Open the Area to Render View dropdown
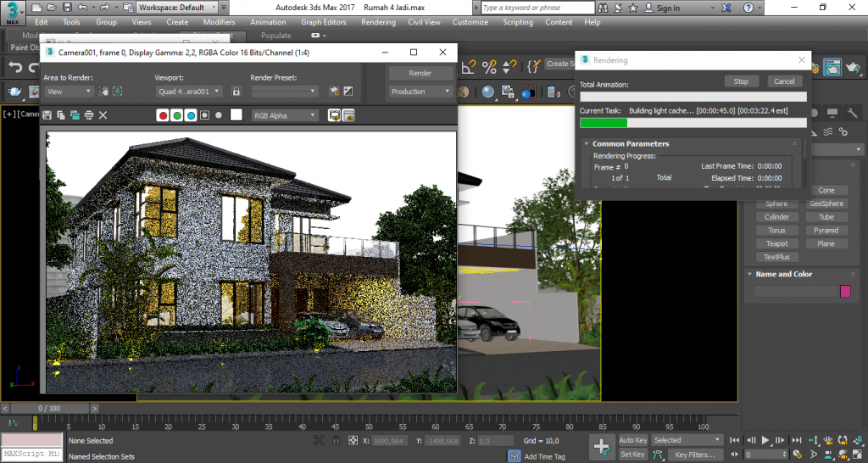 point(69,92)
